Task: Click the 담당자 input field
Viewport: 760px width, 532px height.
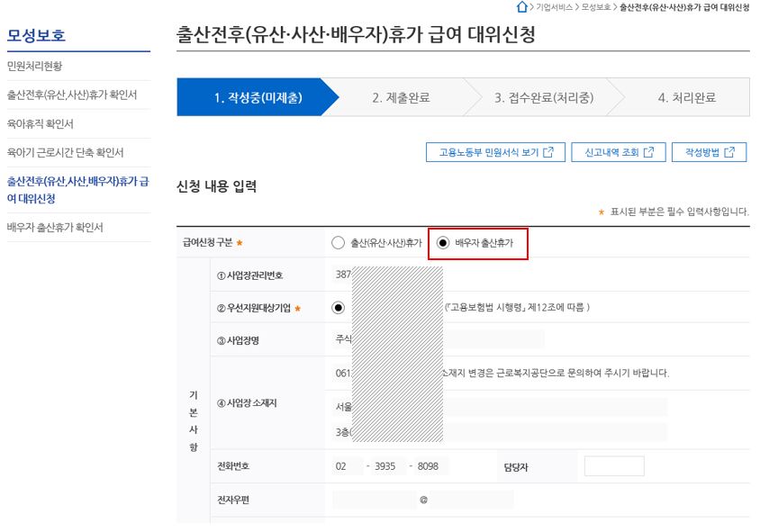Action: point(614,466)
